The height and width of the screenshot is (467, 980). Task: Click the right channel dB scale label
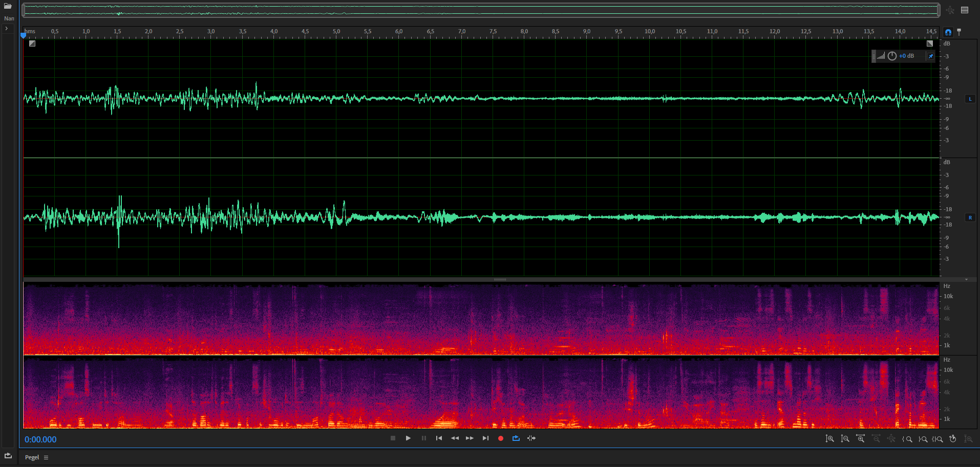pos(947,162)
